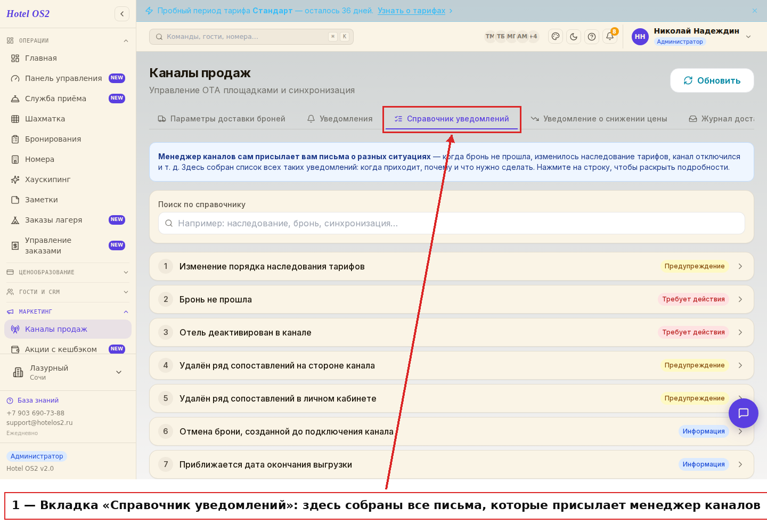This screenshot has width=767, height=532.
Task: Navigate to Номера
Action: tap(68, 159)
